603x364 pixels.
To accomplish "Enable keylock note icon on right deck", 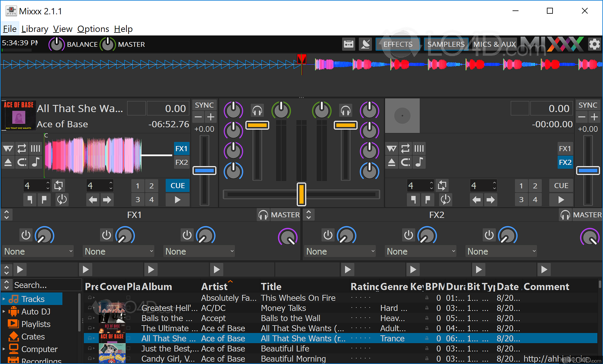I will pyautogui.click(x=419, y=162).
